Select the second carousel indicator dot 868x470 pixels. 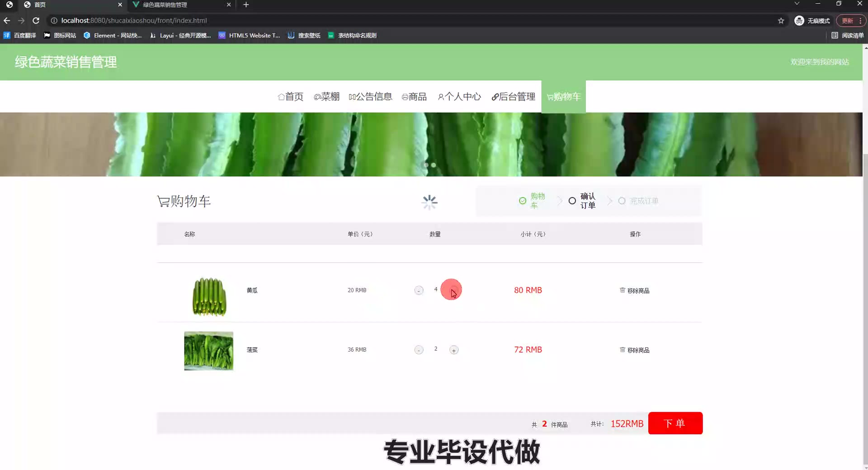(434, 165)
